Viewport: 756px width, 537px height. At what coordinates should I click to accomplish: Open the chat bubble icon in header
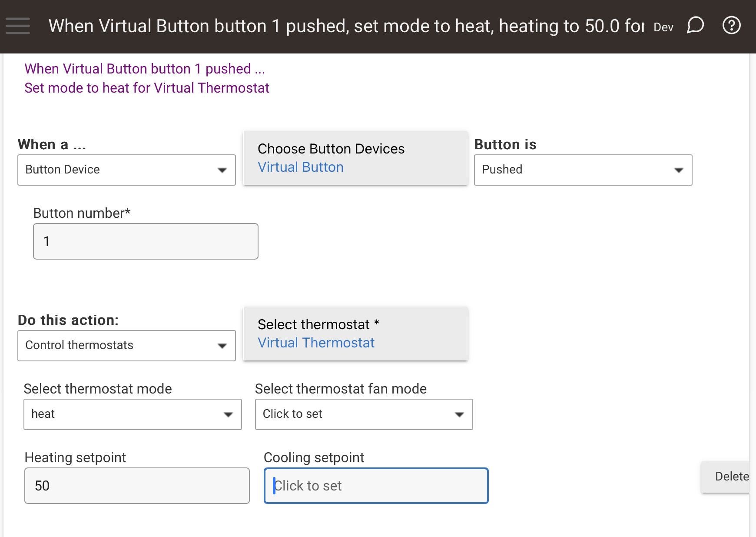pos(695,25)
